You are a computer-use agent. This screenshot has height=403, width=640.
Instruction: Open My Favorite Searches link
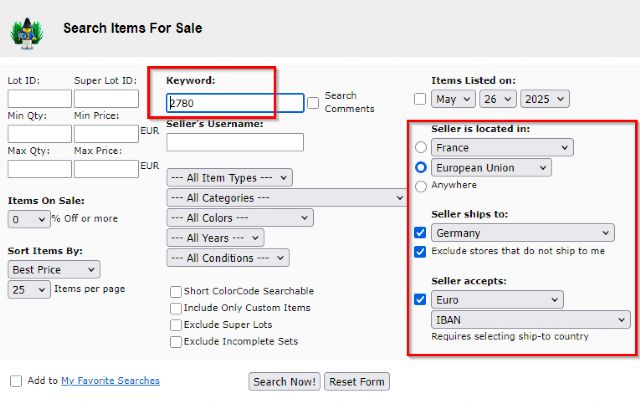pos(110,381)
